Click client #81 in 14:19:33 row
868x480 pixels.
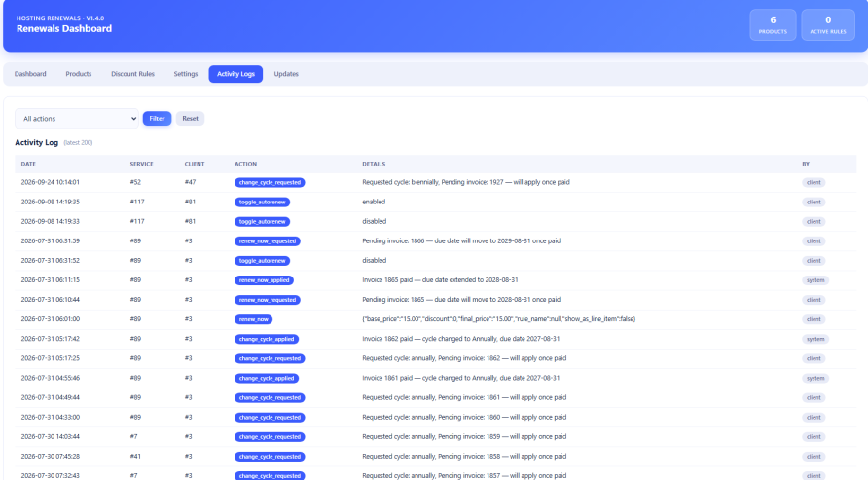[x=190, y=221]
